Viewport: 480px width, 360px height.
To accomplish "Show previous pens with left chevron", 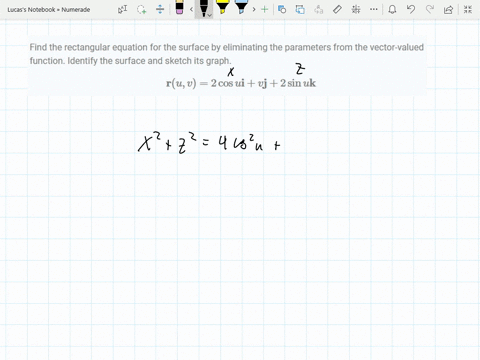I will click(191, 9).
